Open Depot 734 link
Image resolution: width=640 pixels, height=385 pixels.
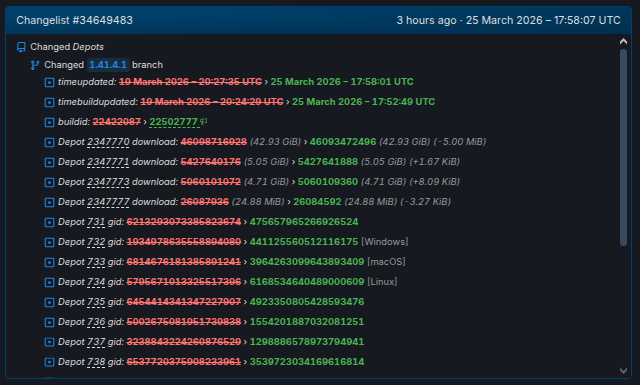[96, 282]
